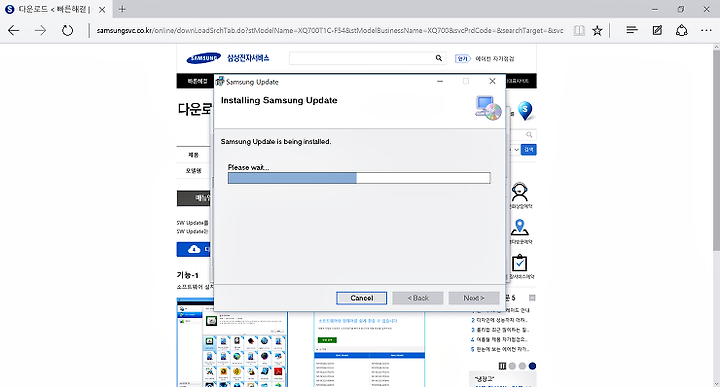Click the blue S location pin icon
720x387 pixels.
click(525, 111)
